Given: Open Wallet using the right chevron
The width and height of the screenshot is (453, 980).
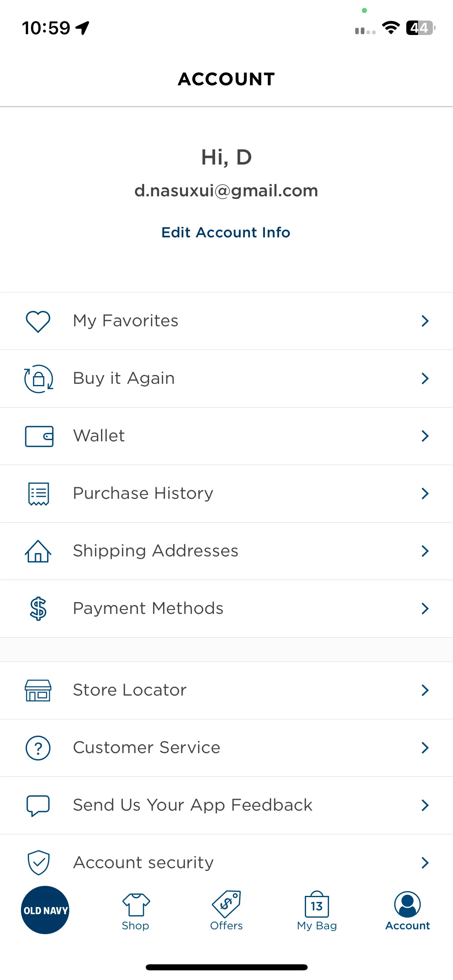Looking at the screenshot, I should pyautogui.click(x=425, y=436).
